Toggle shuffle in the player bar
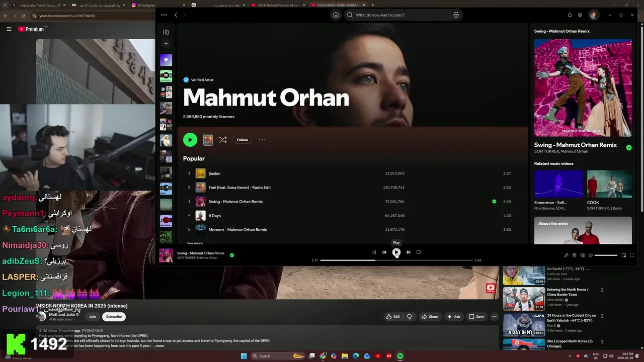This screenshot has width=644, height=362. [374, 252]
